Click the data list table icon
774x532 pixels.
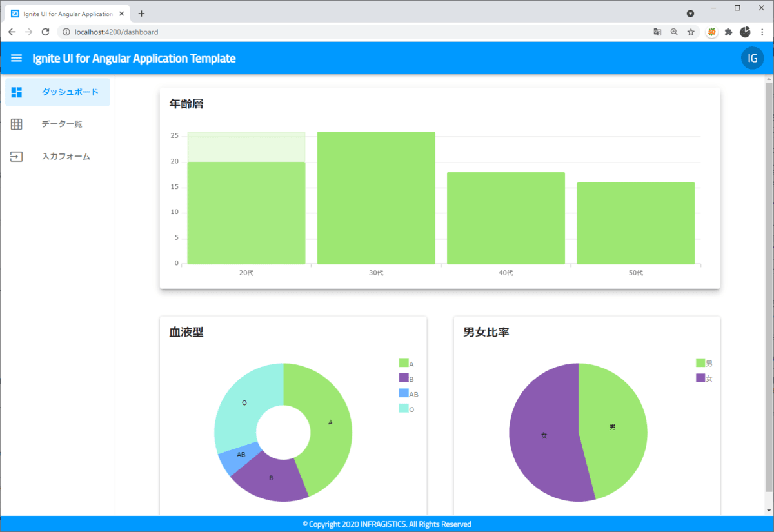point(17,124)
